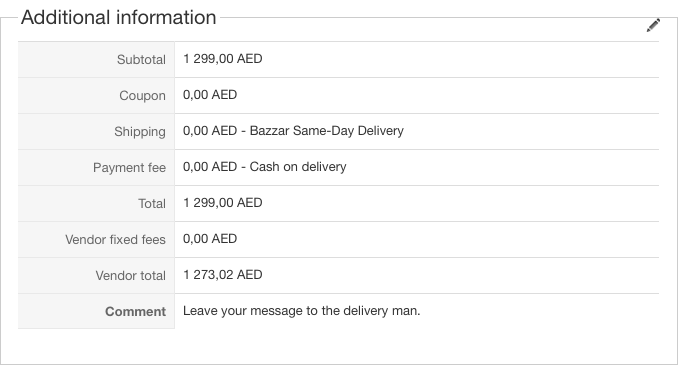Click the empty area below the Comment row
Screen dimensions: 681x367
(339, 346)
